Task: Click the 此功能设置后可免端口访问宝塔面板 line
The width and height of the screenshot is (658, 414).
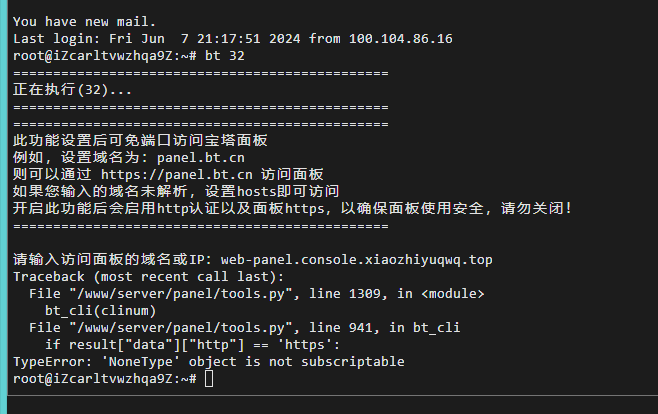Action: click(140, 140)
